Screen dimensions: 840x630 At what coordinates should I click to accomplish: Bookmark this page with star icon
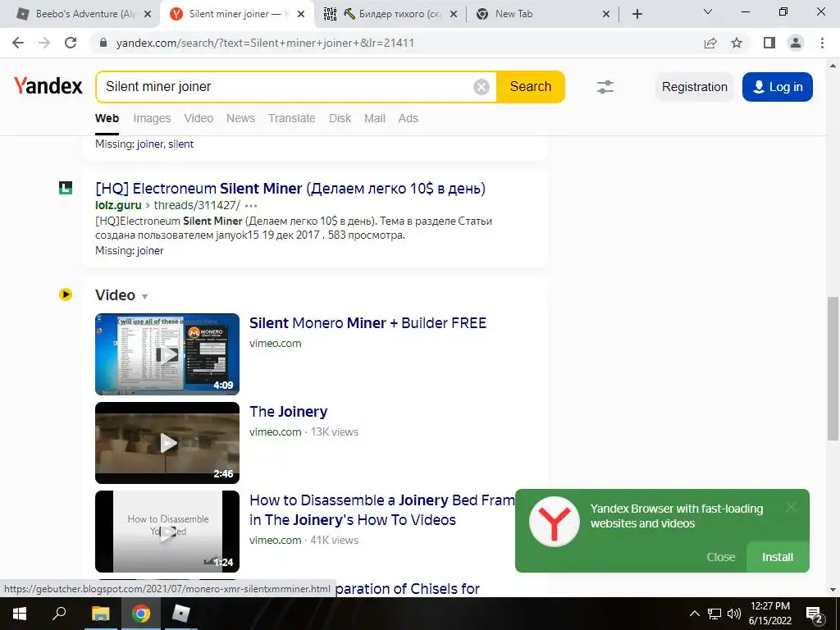(x=737, y=43)
